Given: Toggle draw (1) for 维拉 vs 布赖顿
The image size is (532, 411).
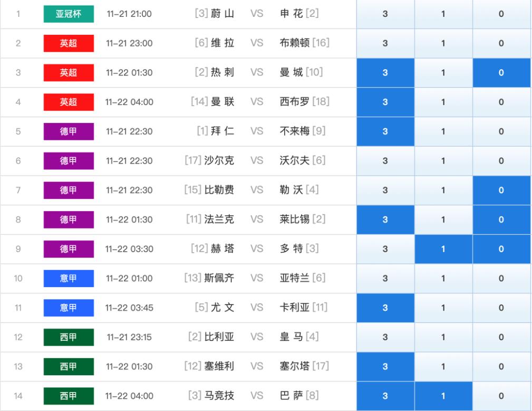Looking at the screenshot, I should [x=443, y=43].
